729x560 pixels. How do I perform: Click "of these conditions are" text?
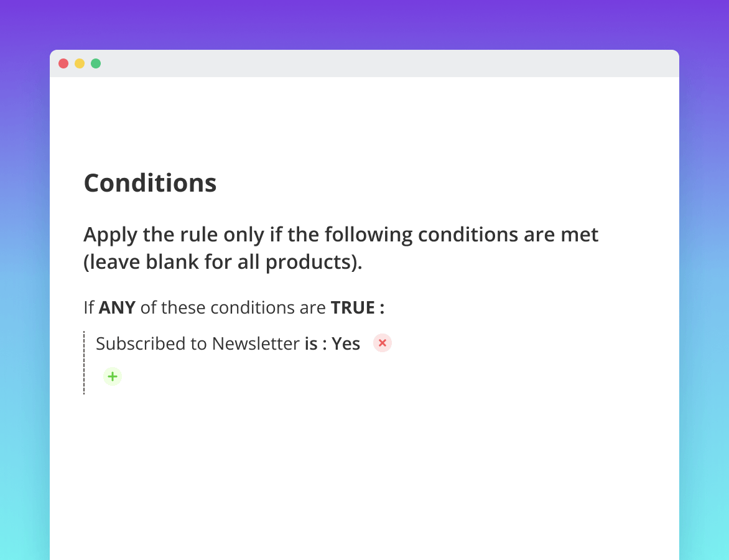(233, 307)
